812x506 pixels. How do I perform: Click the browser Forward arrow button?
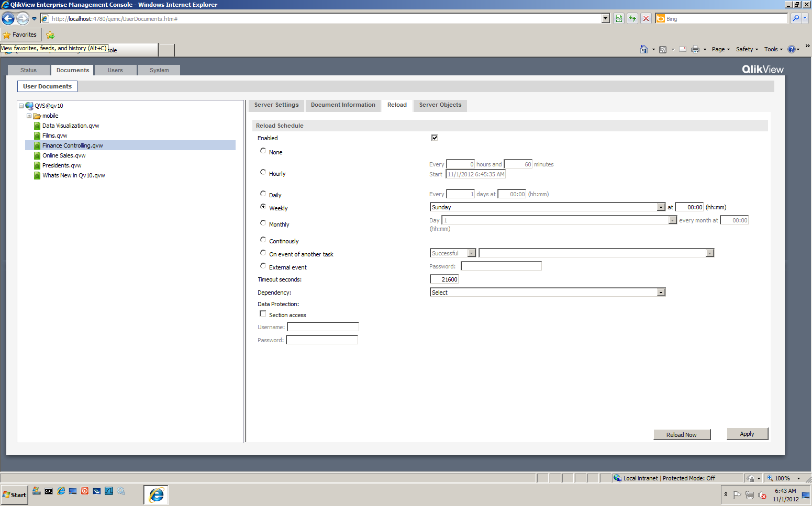23,18
